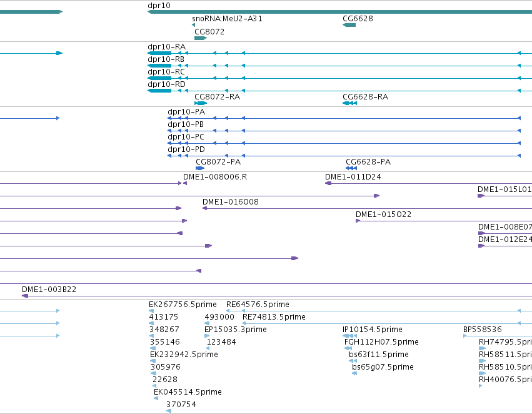Select the dpr10-RB transcript label
Screen dimensions: 532x414
point(166,59)
